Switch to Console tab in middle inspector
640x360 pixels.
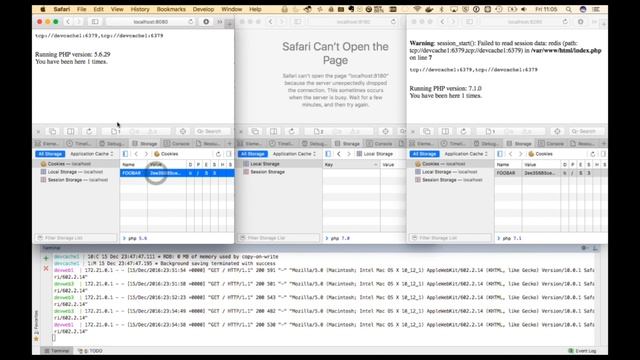pos(380,144)
